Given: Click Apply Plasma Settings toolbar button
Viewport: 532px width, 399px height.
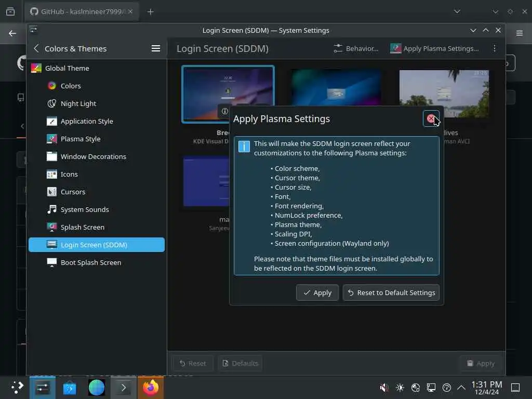Looking at the screenshot, I should pyautogui.click(x=435, y=48).
